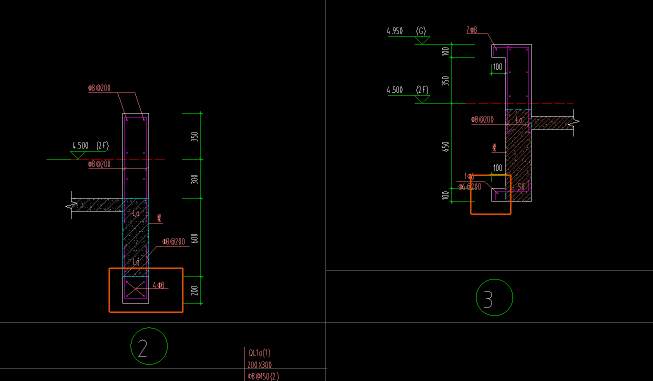653x381 pixels.
Task: Select the QL1a(1) beam label text
Action: (259, 353)
